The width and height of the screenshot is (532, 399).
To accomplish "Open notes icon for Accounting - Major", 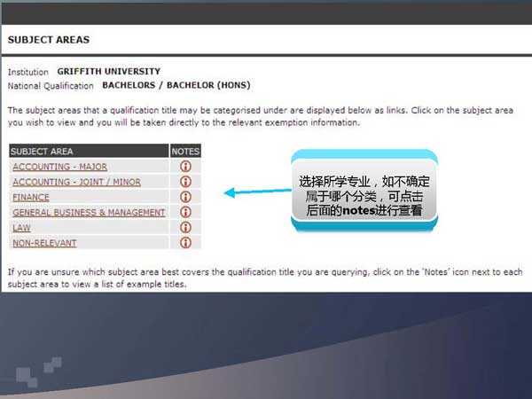I will (x=185, y=166).
